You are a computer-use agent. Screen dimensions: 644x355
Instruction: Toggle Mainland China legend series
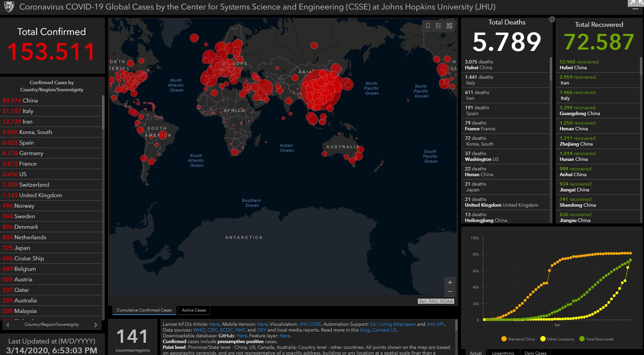point(518,339)
